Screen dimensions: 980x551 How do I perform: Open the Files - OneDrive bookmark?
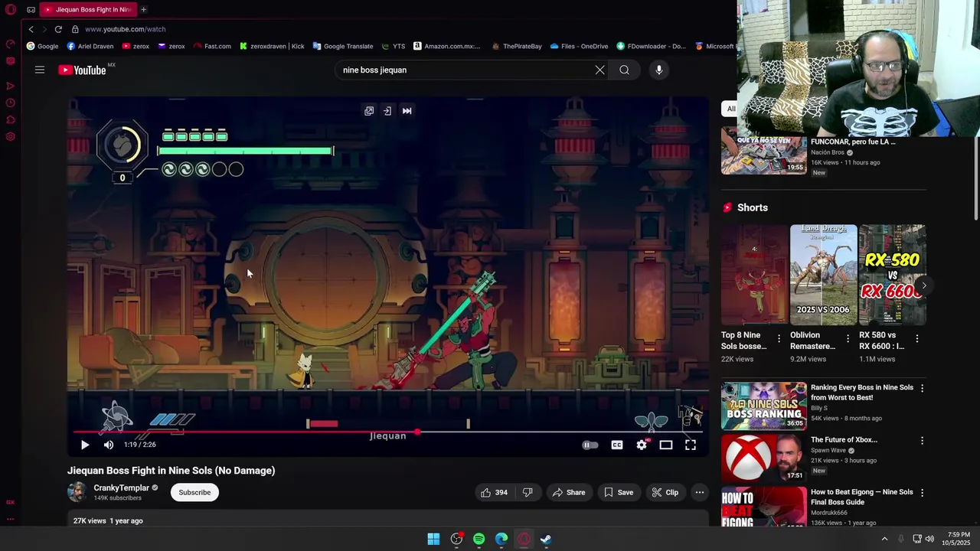[579, 46]
